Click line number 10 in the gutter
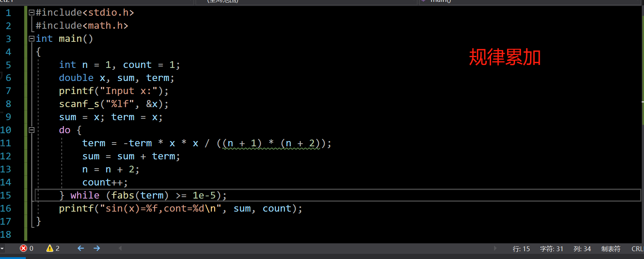644x259 pixels. click(x=6, y=130)
